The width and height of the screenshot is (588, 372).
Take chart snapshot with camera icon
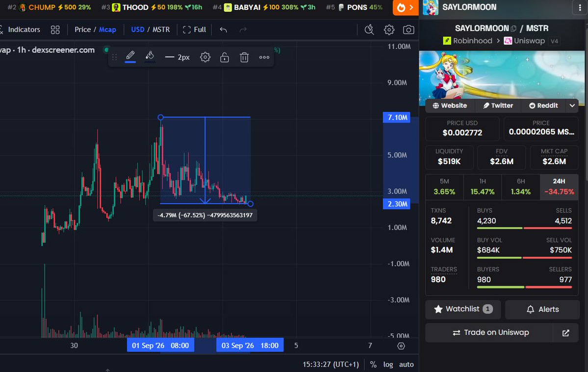point(409,29)
